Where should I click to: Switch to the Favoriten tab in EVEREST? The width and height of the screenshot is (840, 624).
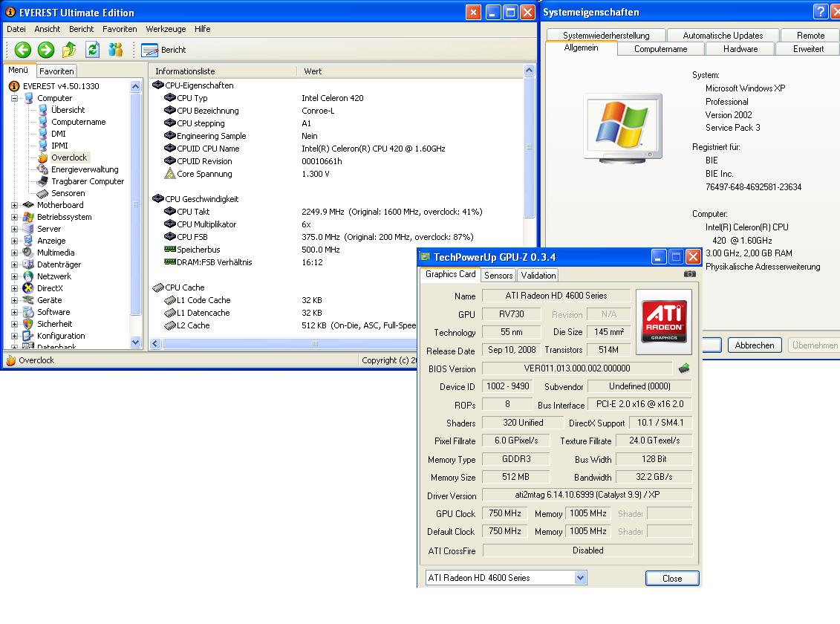point(56,71)
